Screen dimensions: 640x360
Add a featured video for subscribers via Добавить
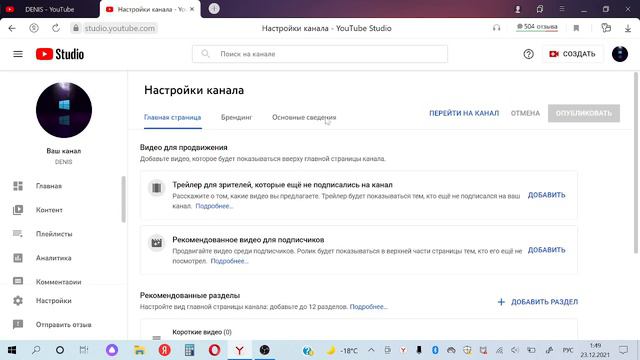(546, 250)
